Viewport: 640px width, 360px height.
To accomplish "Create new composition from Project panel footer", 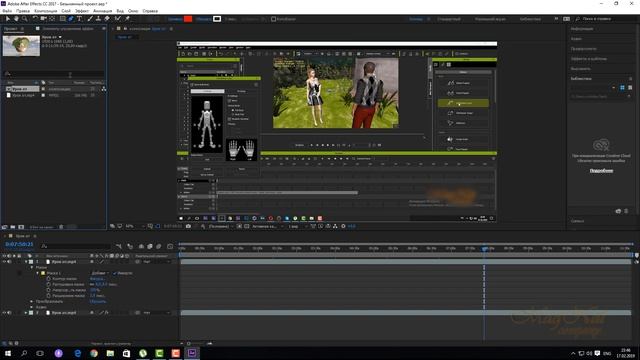I will pos(21,227).
